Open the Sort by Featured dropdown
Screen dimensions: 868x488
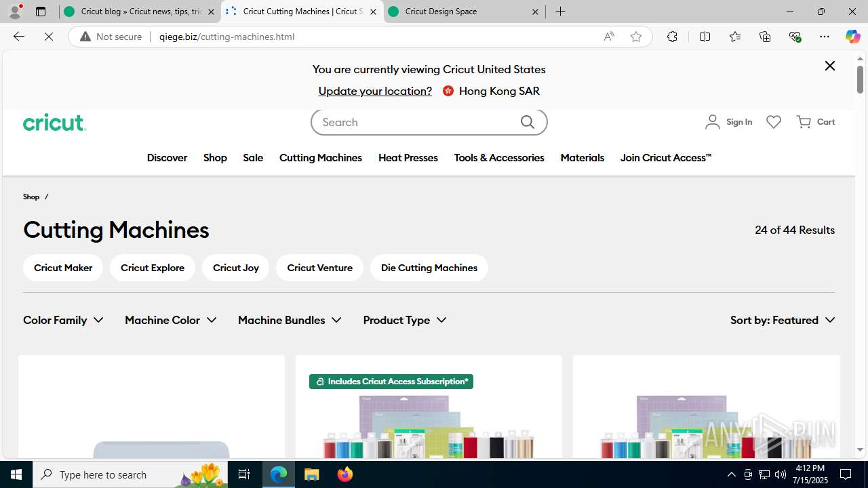pyautogui.click(x=783, y=320)
